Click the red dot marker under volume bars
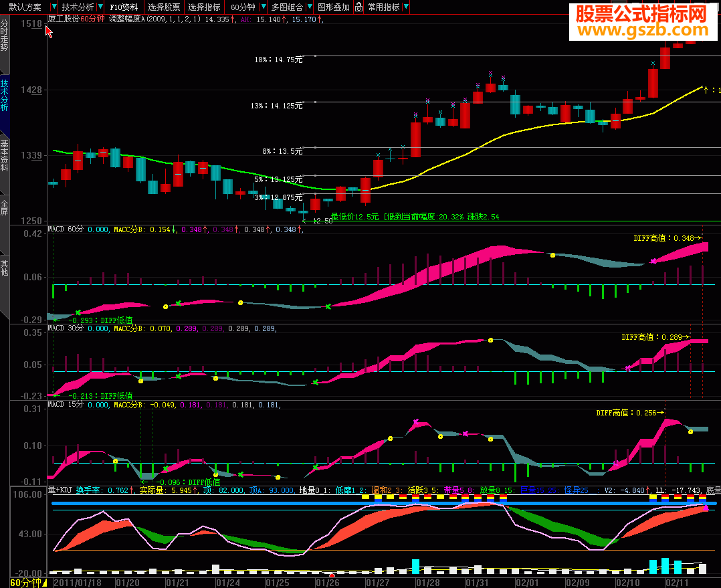The image size is (721, 588). [x=332, y=575]
